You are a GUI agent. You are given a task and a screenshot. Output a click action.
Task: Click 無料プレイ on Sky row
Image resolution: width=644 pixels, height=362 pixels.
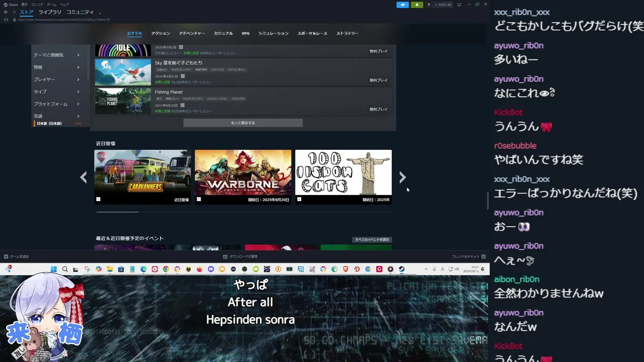click(x=378, y=80)
